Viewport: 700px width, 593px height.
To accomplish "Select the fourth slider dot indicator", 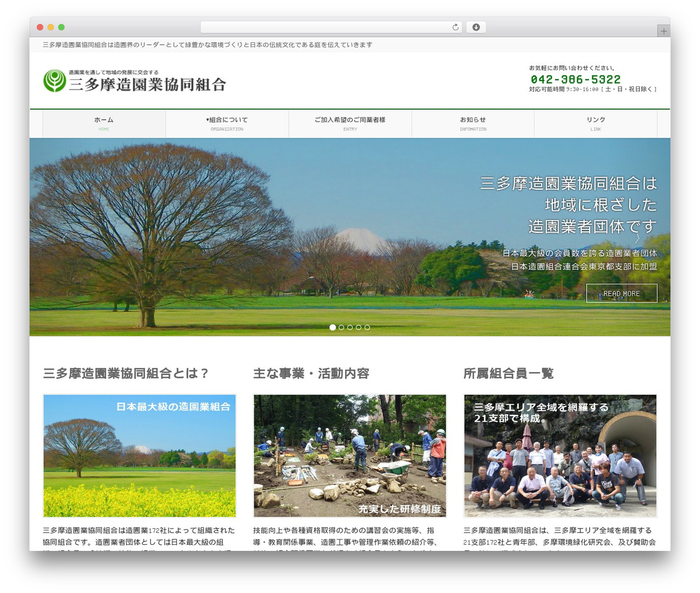I will (359, 327).
